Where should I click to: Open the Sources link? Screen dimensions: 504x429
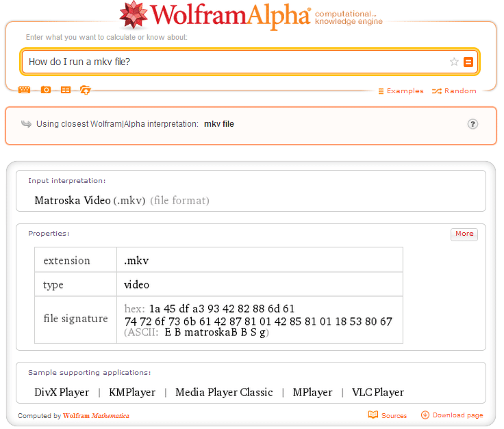pos(394,415)
